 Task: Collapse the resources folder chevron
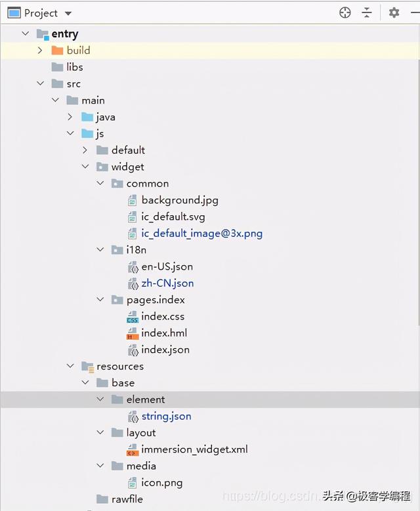click(70, 366)
